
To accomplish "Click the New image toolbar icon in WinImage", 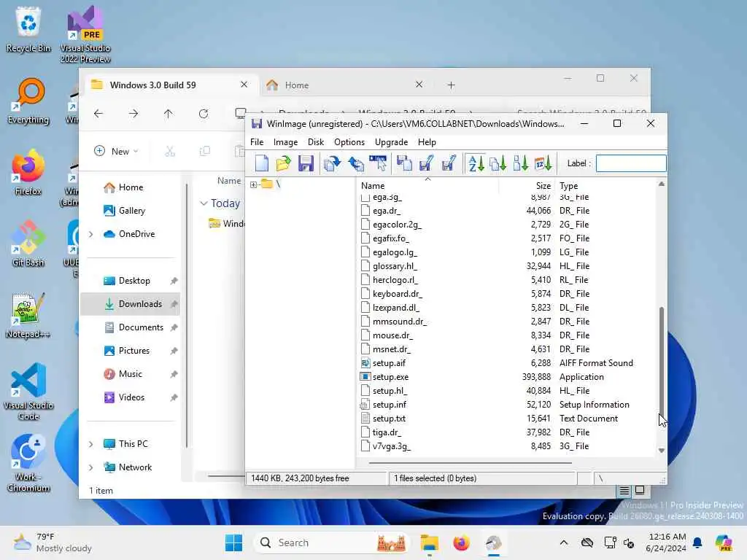I will tap(262, 163).
